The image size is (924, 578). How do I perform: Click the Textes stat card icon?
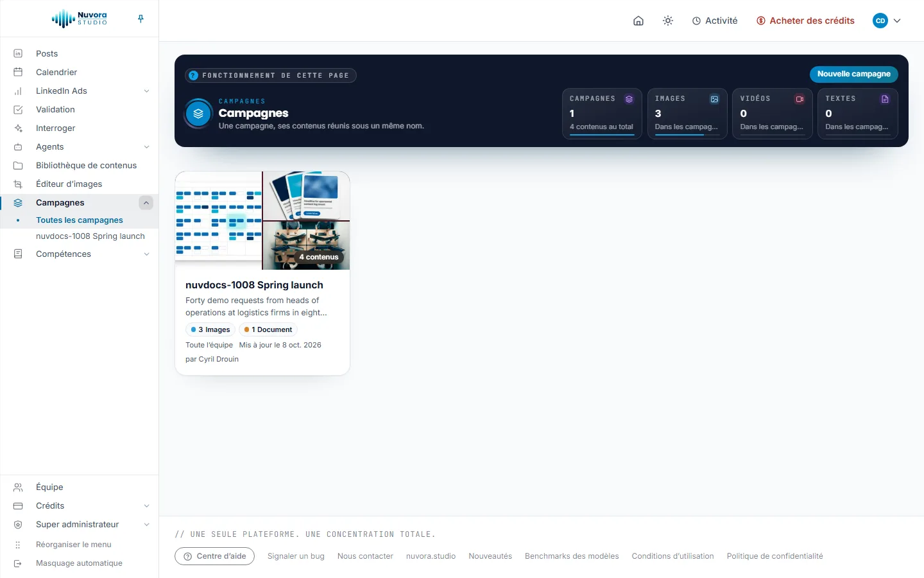pyautogui.click(x=885, y=99)
